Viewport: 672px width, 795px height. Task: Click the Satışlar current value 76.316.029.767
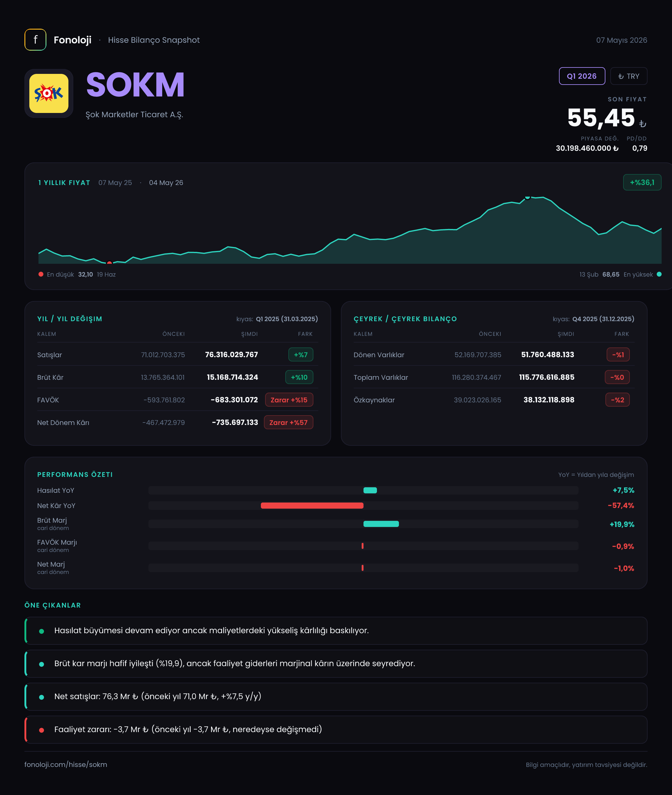pyautogui.click(x=231, y=354)
